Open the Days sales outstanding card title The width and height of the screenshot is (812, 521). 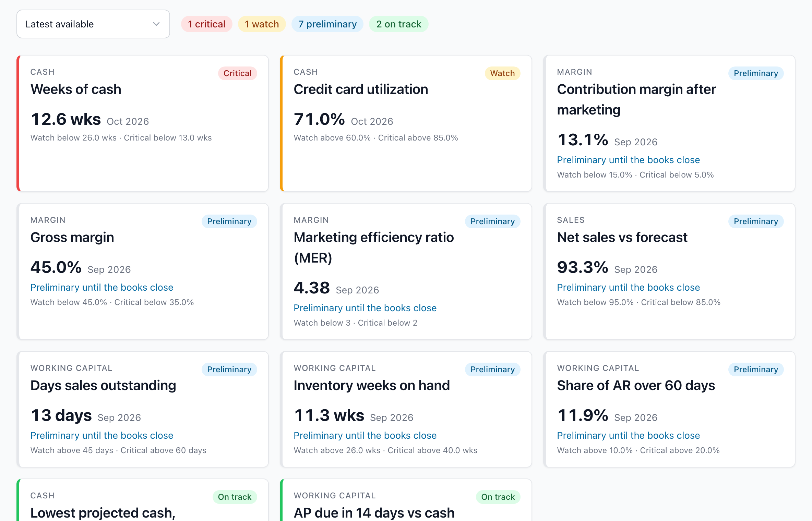tap(103, 385)
